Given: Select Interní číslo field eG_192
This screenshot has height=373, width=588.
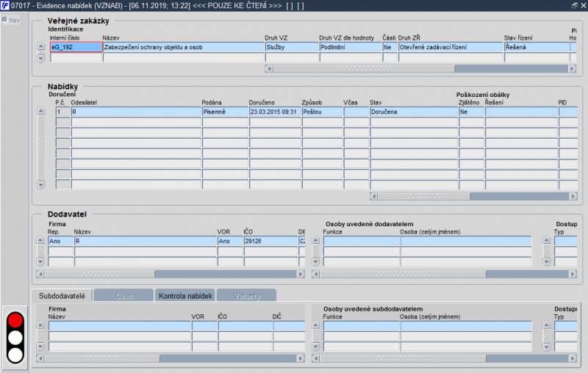Looking at the screenshot, I should (x=76, y=47).
